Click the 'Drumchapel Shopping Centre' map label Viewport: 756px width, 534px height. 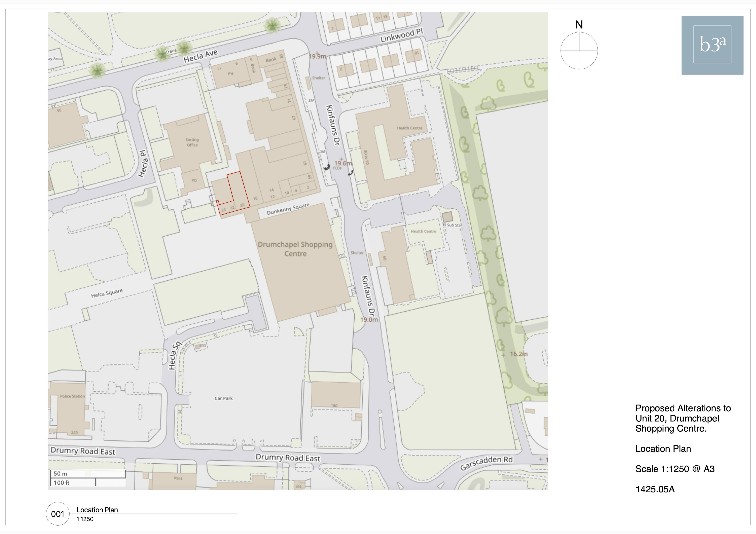coord(295,249)
